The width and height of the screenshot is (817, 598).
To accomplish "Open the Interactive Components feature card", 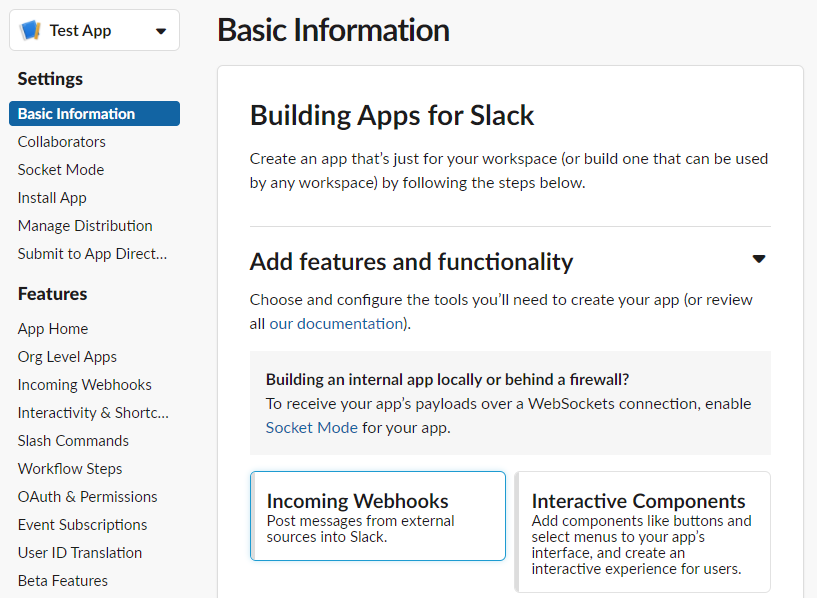I will [642, 532].
